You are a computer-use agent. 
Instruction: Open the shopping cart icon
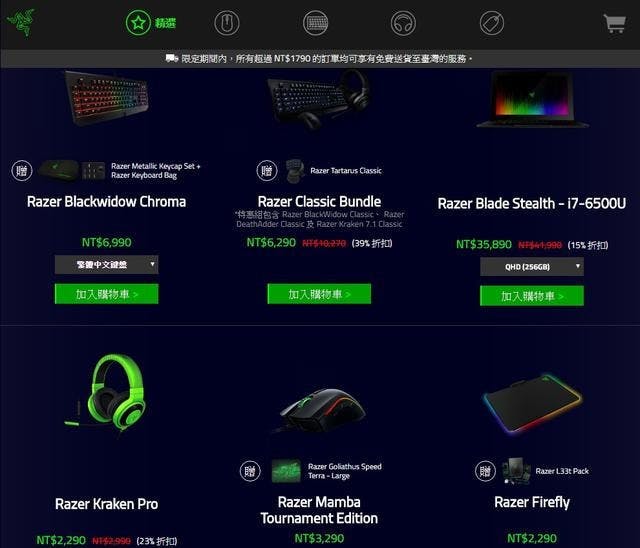615,24
